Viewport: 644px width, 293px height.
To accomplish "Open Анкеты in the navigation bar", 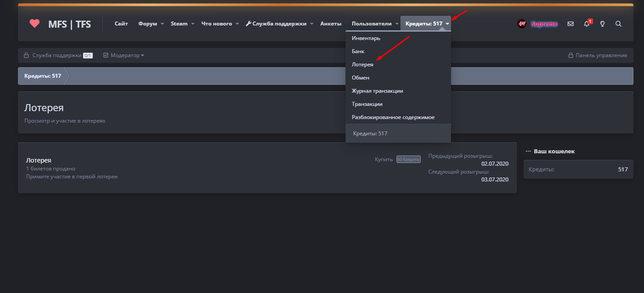I will [x=331, y=24].
